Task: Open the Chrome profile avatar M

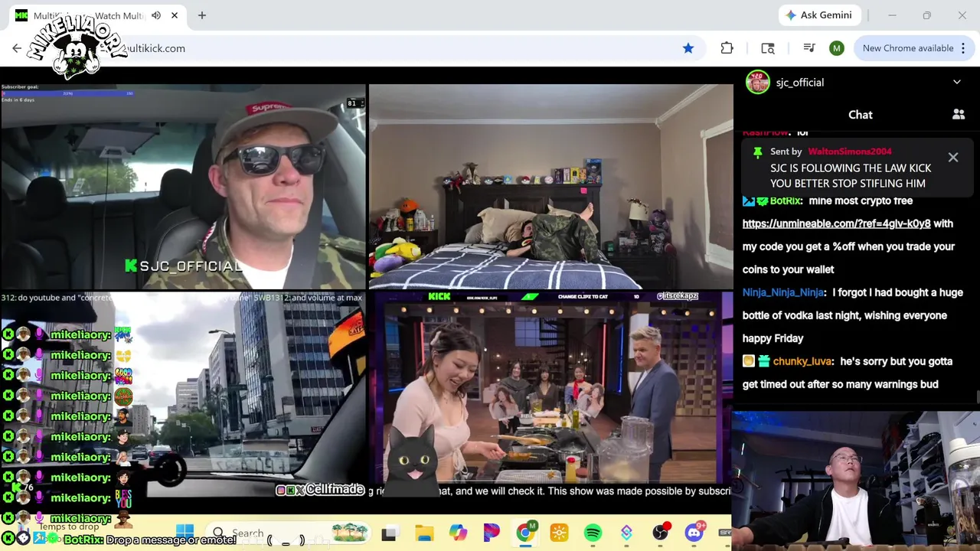Action: 836,48
